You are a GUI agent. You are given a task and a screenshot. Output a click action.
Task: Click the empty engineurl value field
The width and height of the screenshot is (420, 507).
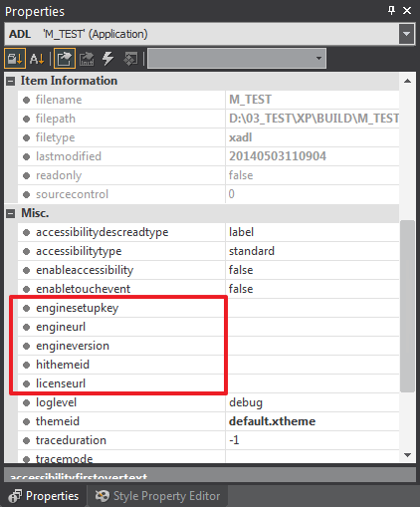tap(313, 327)
